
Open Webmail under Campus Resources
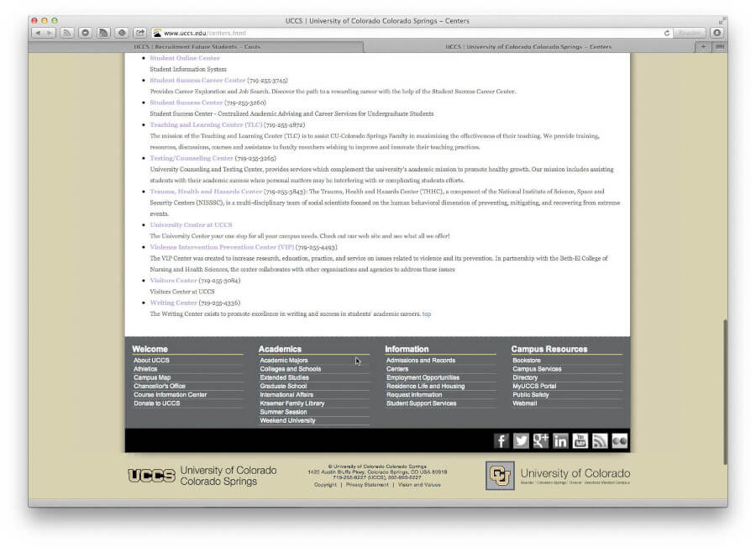524,403
